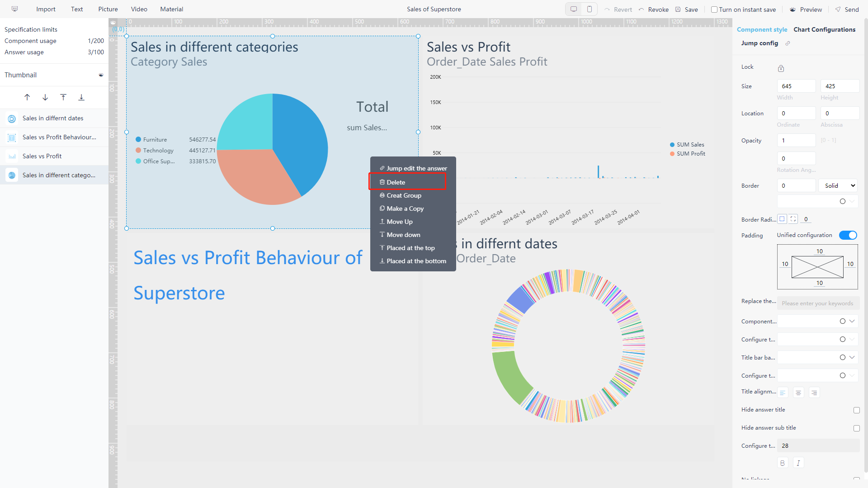Select Sales in differnt dates layer

54,118
